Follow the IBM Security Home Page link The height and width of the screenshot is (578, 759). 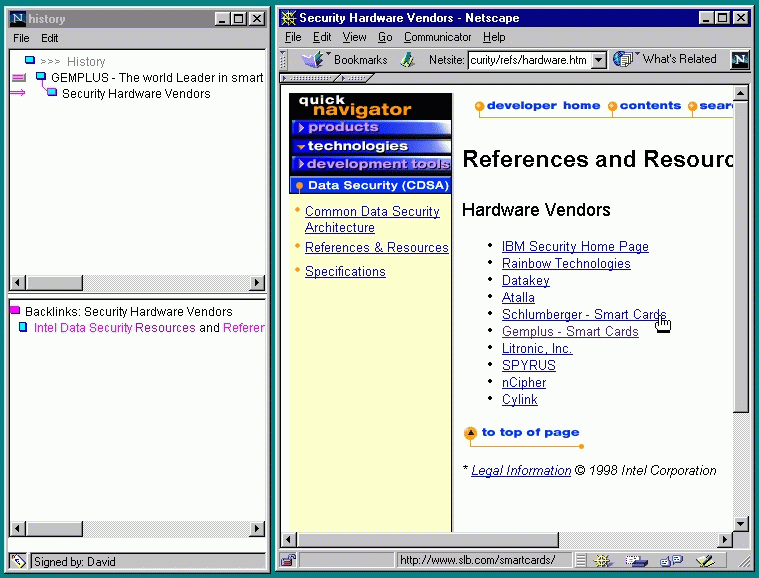(x=575, y=246)
